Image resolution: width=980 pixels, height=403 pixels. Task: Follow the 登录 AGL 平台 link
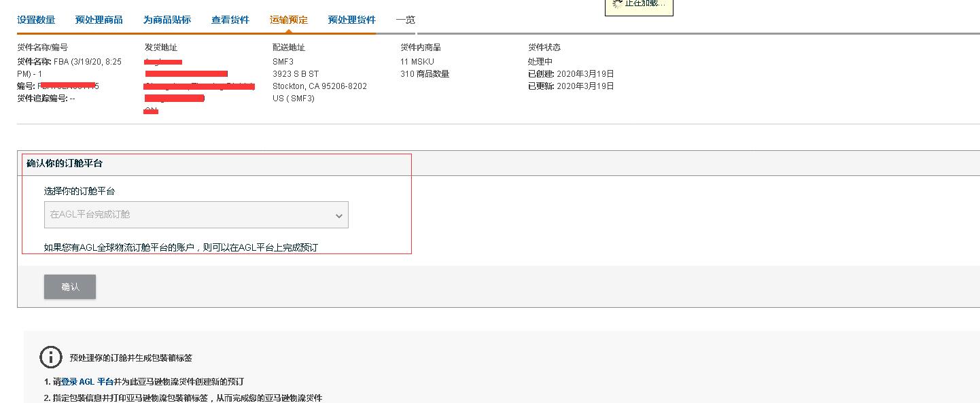[87, 382]
